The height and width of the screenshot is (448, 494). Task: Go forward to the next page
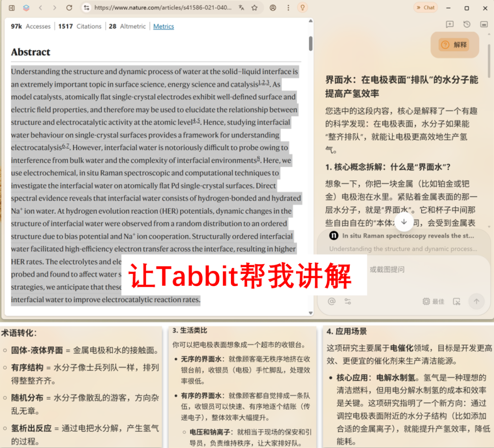pos(55,8)
